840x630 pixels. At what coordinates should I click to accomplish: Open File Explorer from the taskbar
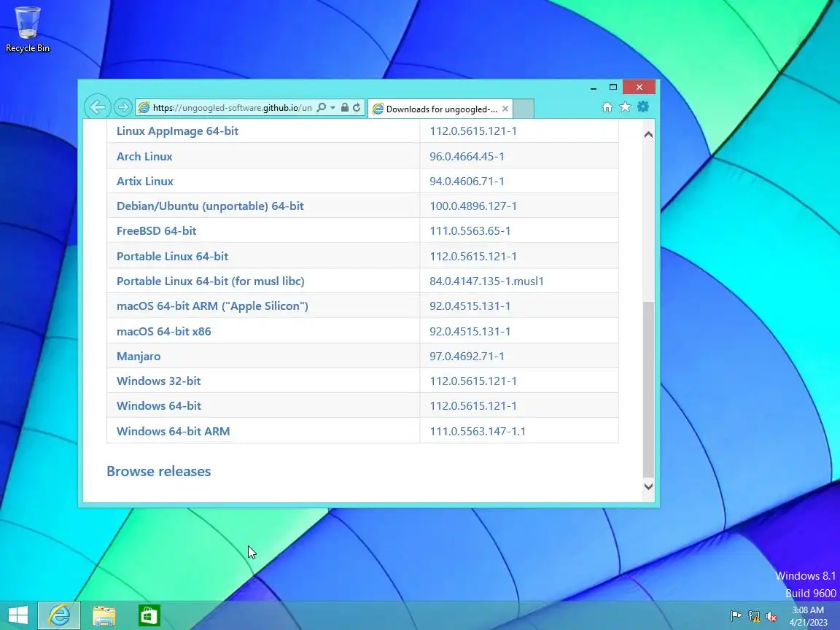coord(104,615)
